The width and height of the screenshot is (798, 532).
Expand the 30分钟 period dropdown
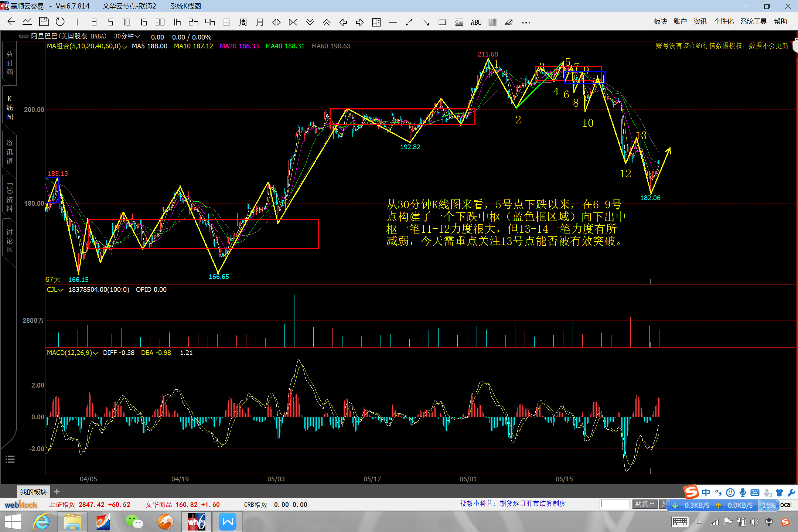[x=127, y=36]
